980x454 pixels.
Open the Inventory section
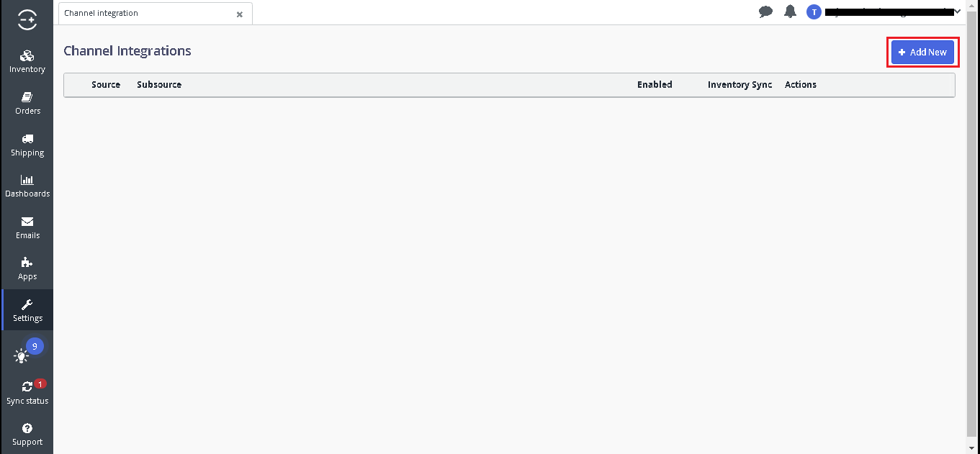27,62
